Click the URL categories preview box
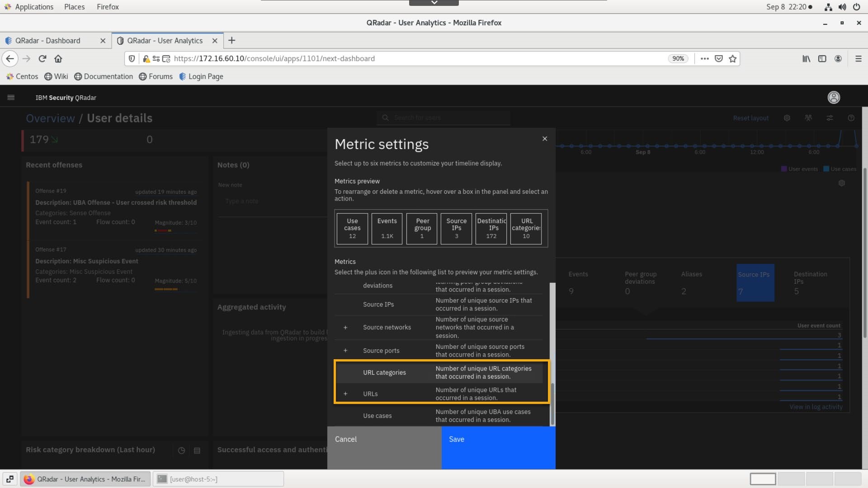868x488 pixels. tap(526, 228)
